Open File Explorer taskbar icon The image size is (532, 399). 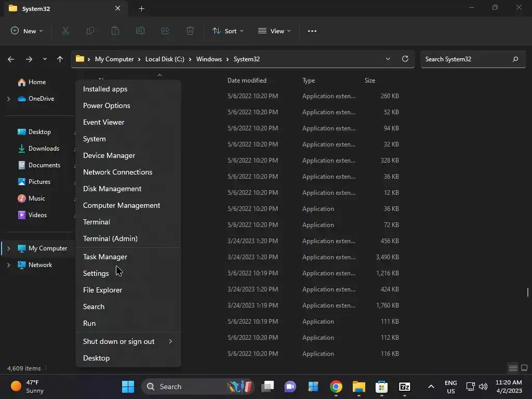coord(358,387)
